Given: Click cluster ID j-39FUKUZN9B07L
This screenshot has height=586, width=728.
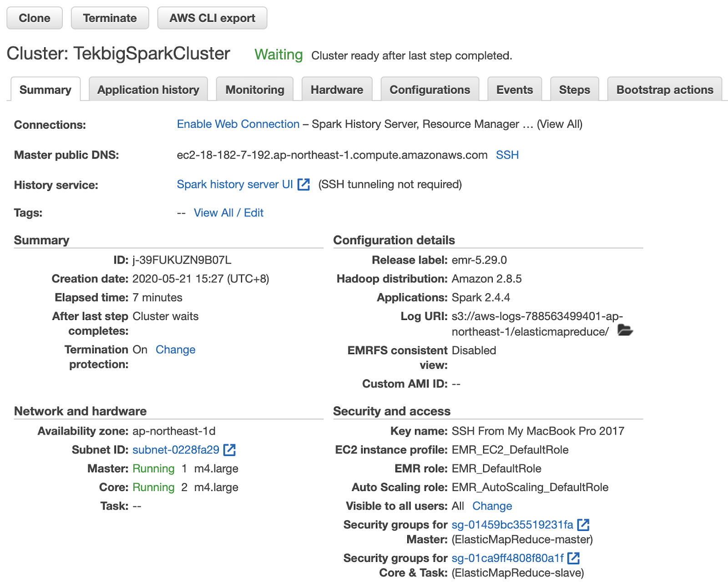Looking at the screenshot, I should point(182,260).
